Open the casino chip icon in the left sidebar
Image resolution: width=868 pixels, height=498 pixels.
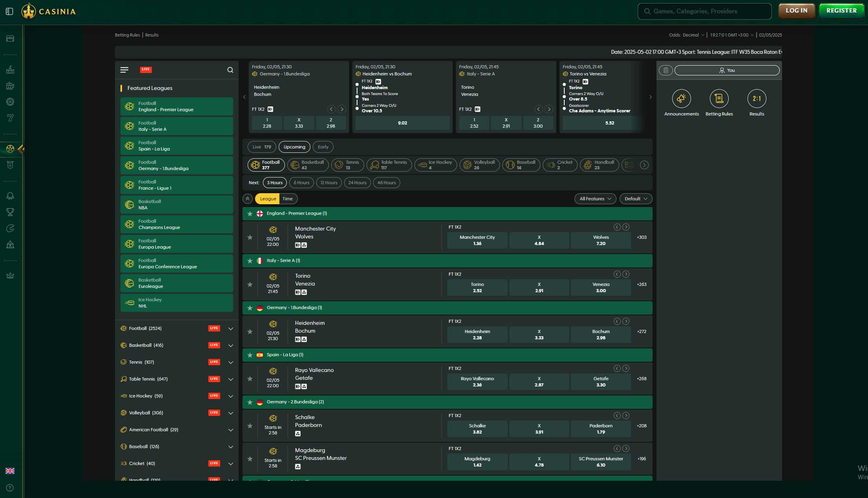pos(10,102)
